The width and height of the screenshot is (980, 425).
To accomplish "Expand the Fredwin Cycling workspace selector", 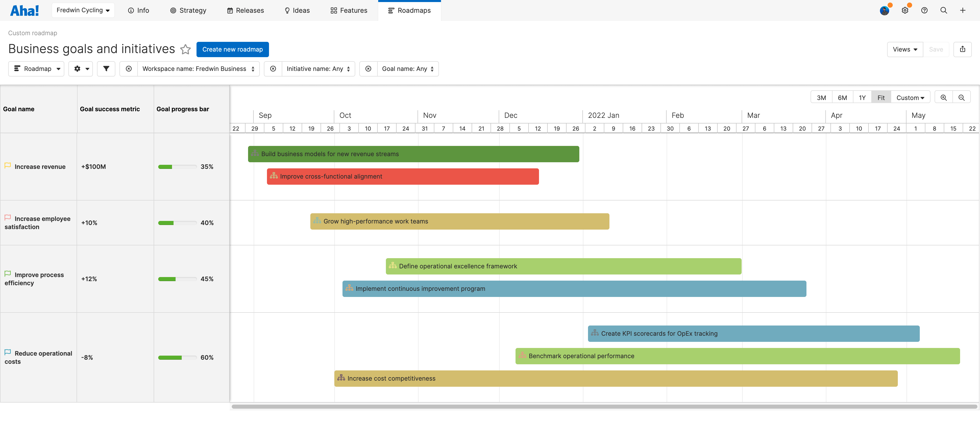I will pyautogui.click(x=83, y=10).
